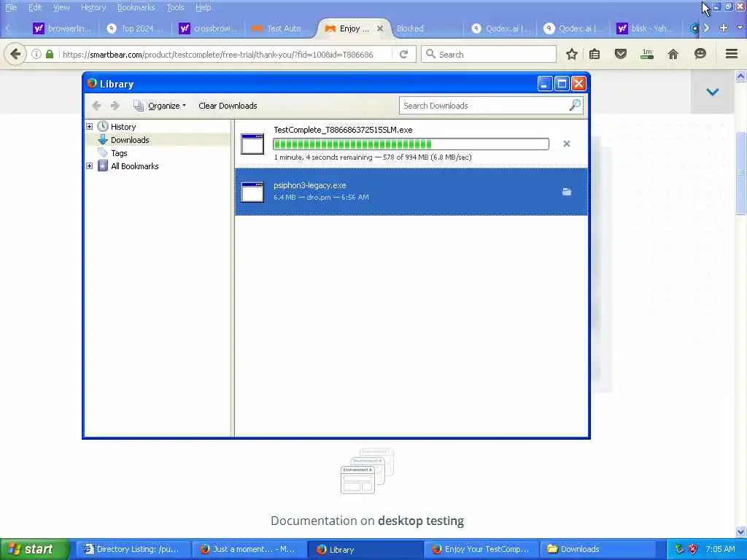Click the Library forward arrow

point(115,106)
